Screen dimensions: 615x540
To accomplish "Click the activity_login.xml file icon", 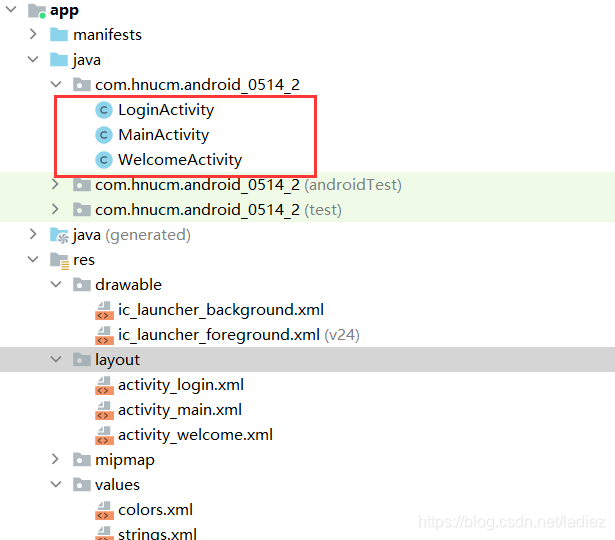I will click(104, 385).
